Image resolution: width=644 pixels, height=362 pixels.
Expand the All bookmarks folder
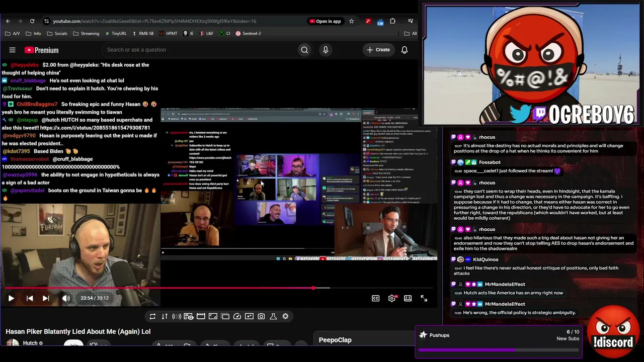[x=410, y=34]
